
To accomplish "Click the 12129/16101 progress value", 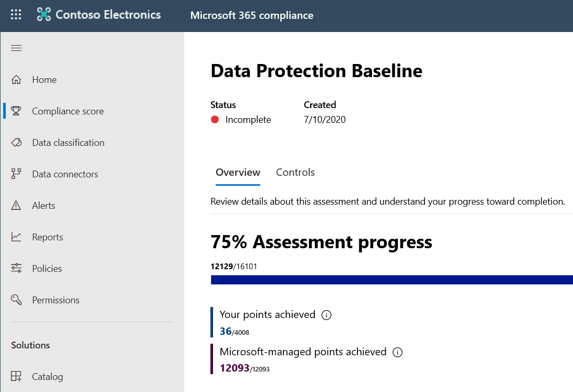I will click(x=234, y=267).
